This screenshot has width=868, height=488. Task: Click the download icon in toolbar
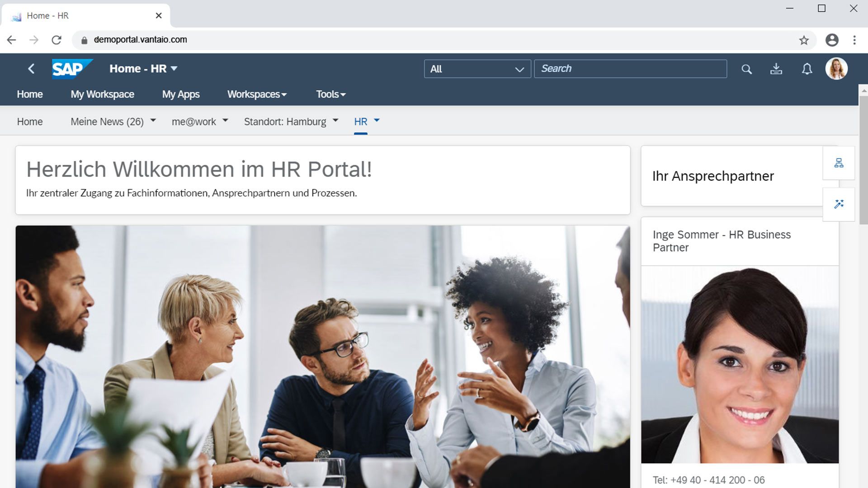click(x=775, y=68)
